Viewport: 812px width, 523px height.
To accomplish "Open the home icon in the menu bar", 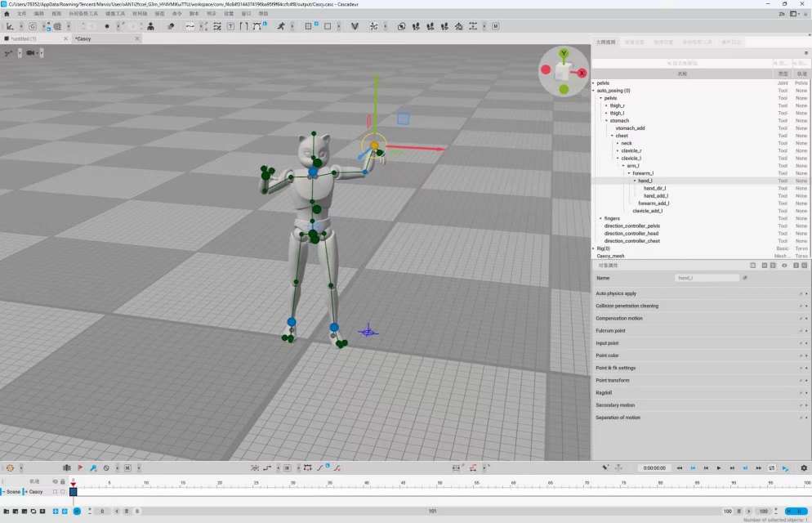I will (7, 14).
